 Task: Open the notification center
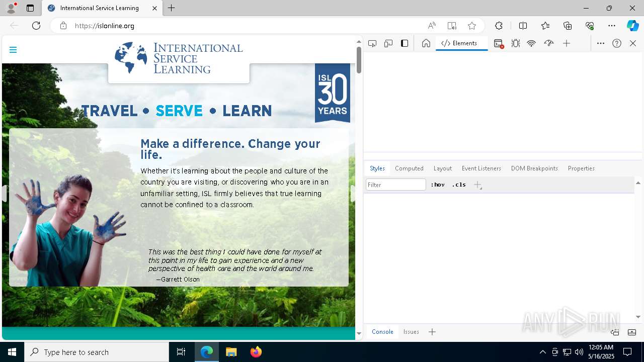[627, 352]
